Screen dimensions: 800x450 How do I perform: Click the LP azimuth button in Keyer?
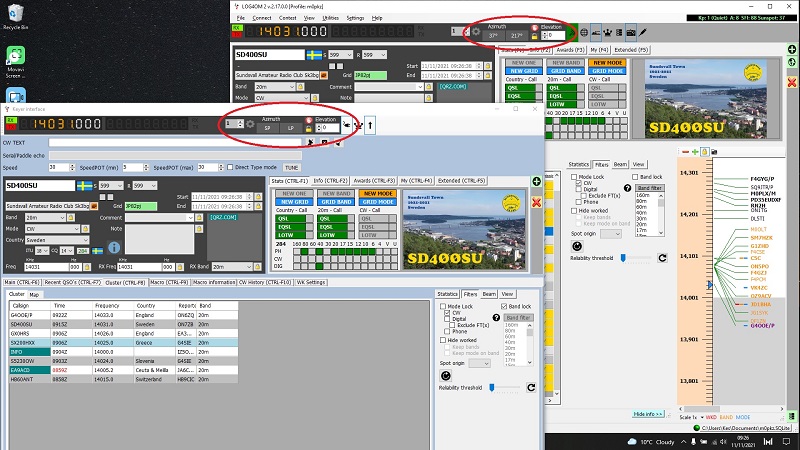[x=291, y=128]
